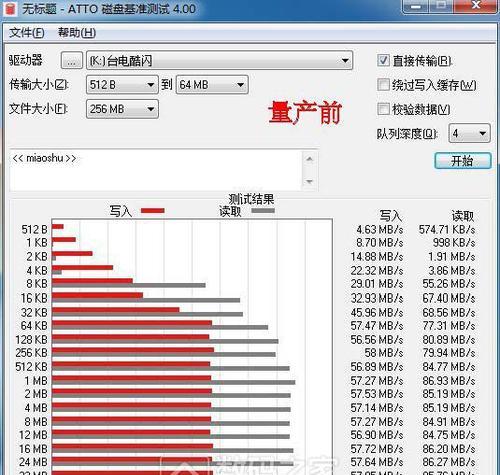This screenshot has width=500, height=475.
Task: Click the 8 KB row label
Action: point(37,284)
